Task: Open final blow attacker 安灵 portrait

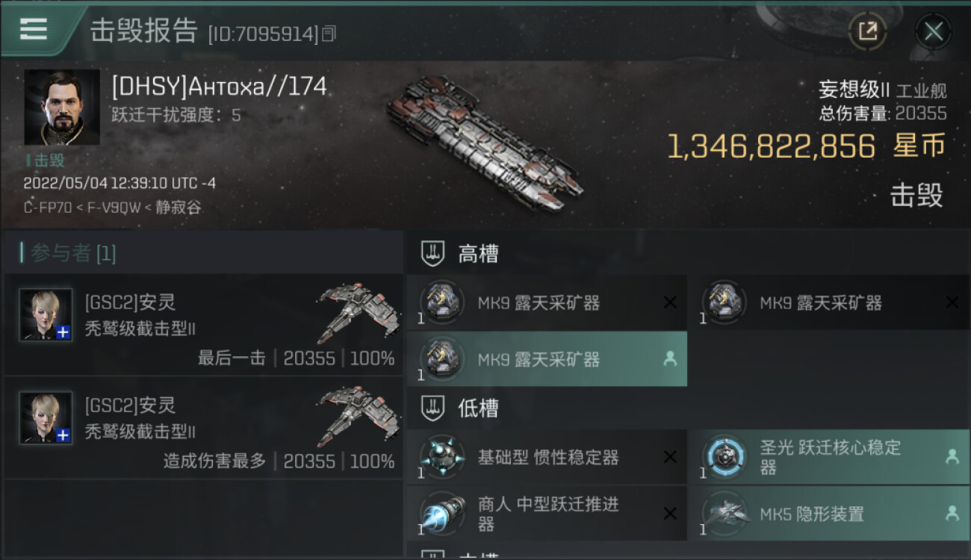Action: [x=46, y=315]
